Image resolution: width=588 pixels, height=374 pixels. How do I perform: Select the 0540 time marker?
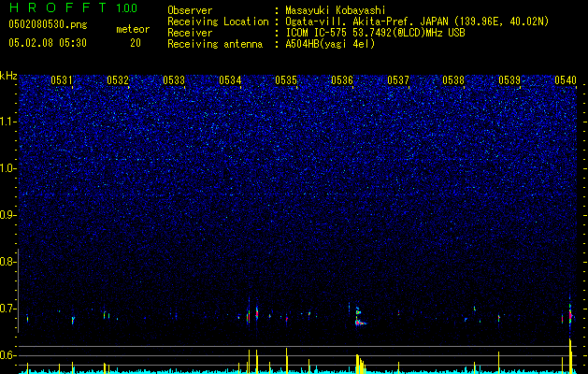[566, 80]
